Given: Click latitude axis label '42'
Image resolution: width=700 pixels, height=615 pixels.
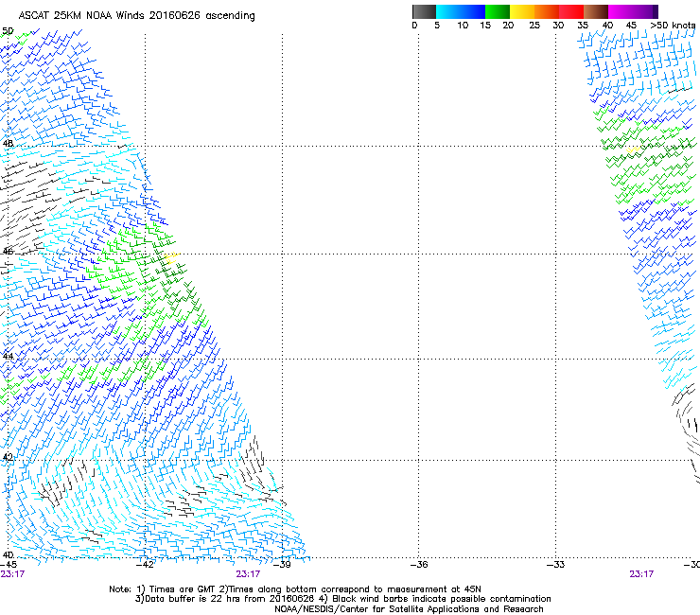Looking at the screenshot, I should 8,457.
